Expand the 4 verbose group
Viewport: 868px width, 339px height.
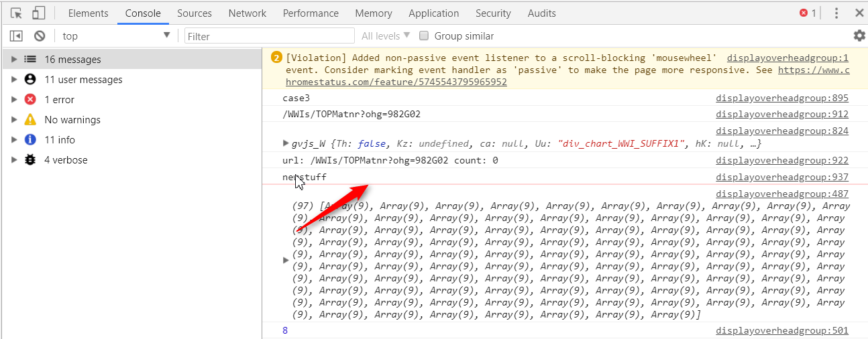pos(14,160)
